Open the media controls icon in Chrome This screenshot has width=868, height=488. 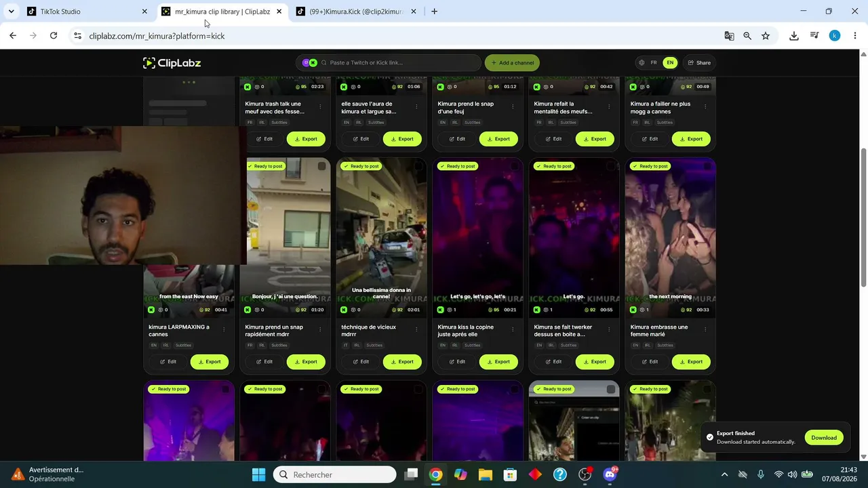pos(814,36)
